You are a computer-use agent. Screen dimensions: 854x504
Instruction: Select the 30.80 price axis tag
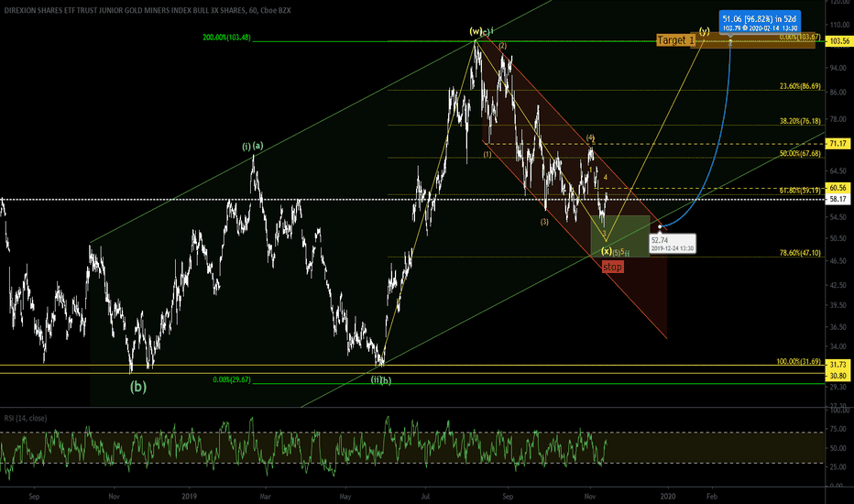coord(838,376)
